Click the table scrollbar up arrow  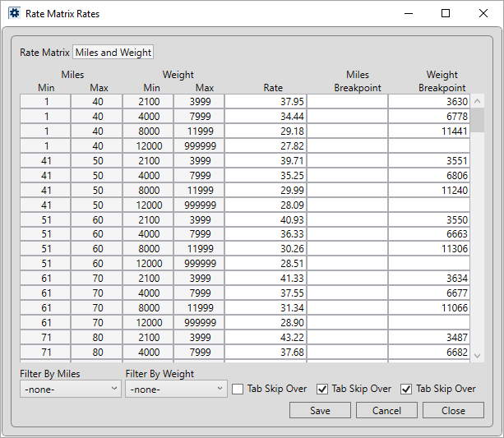(478, 101)
